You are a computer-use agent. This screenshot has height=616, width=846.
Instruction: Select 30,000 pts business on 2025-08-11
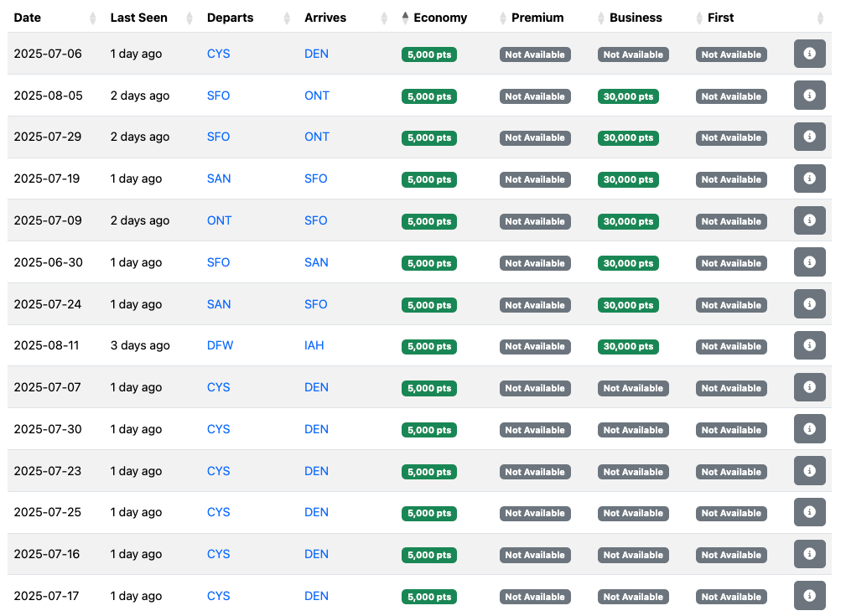[628, 346]
